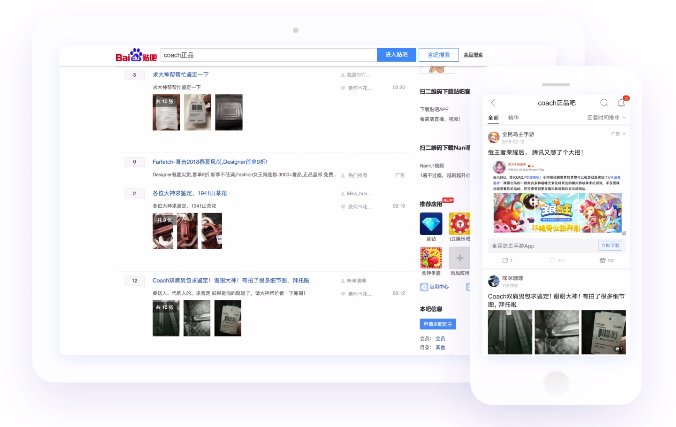View first red bag thumbnail in 1941 post
Screen dimensions: 676x427
(x=163, y=231)
